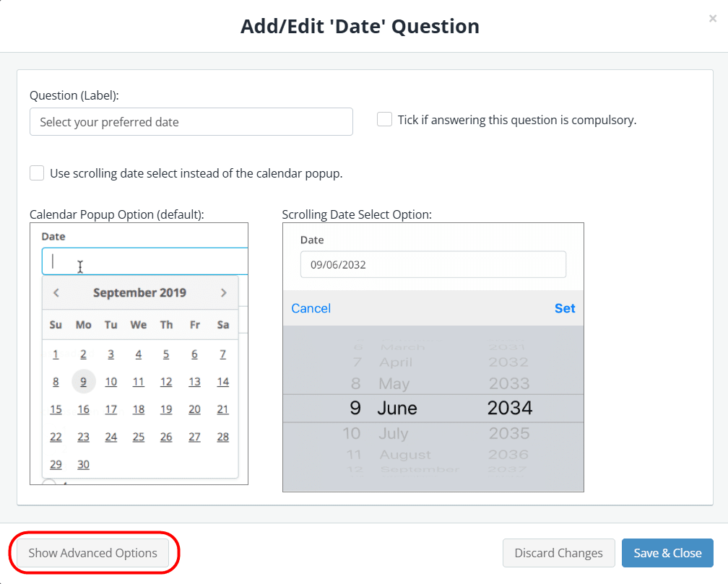Click the 09/06/2032 date field

pyautogui.click(x=433, y=265)
